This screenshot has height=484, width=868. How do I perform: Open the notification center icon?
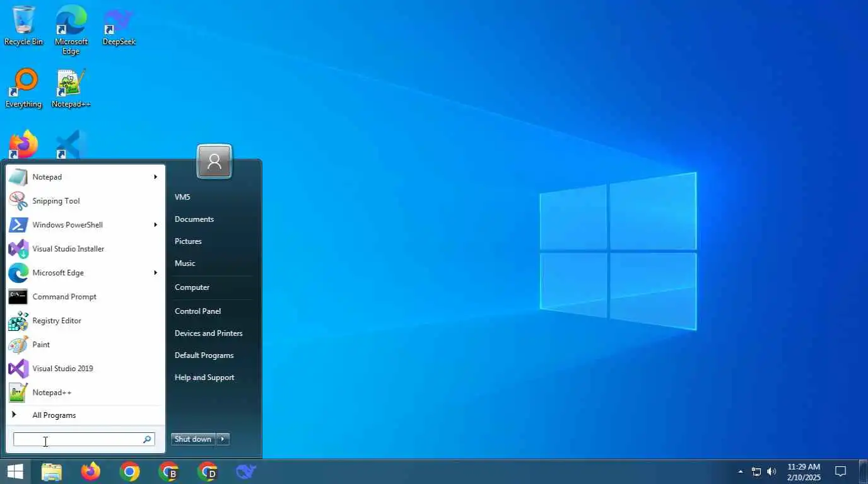(x=841, y=471)
